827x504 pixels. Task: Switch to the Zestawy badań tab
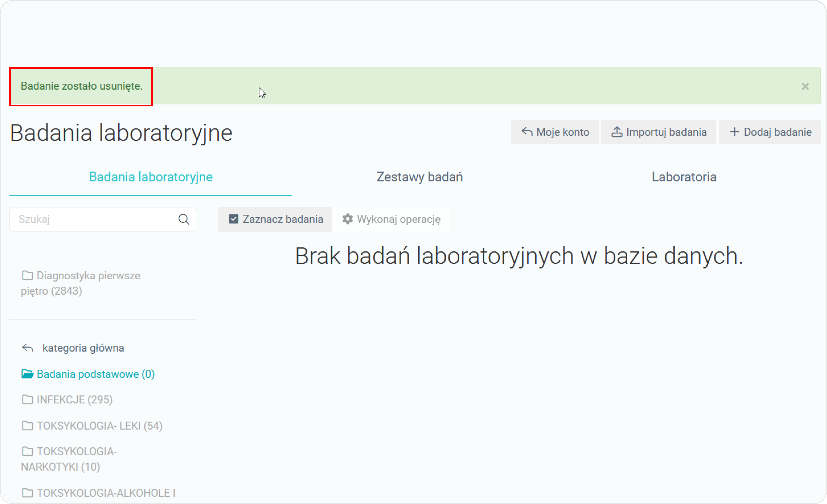tap(419, 177)
